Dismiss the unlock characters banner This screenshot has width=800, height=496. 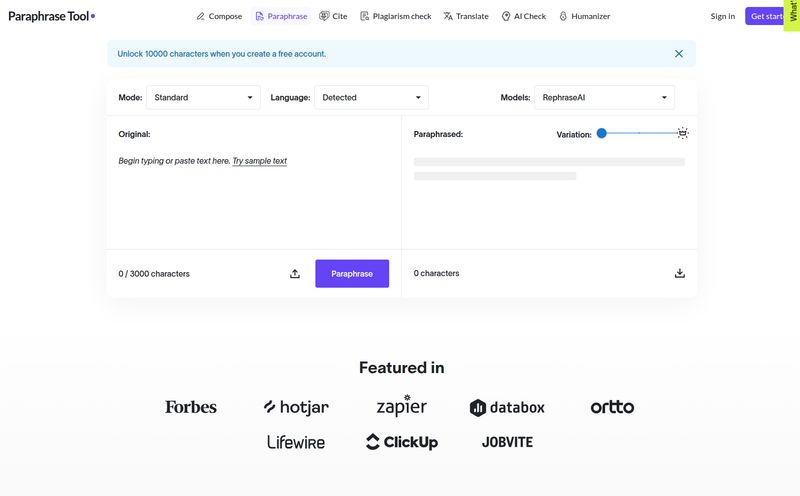tap(679, 54)
